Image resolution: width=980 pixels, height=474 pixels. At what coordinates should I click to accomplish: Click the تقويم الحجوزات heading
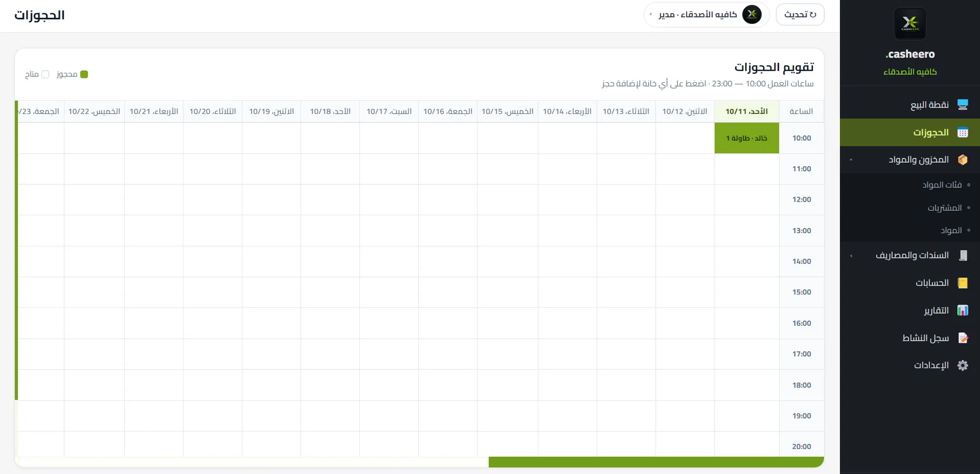point(774,67)
